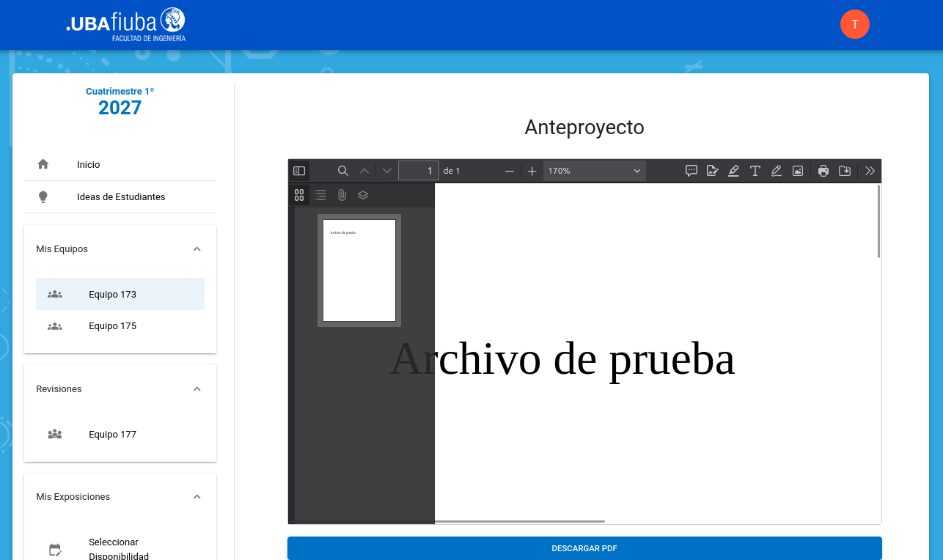Open Equipo 175 from Mis Equipos
This screenshot has width=943, height=560.
click(112, 326)
